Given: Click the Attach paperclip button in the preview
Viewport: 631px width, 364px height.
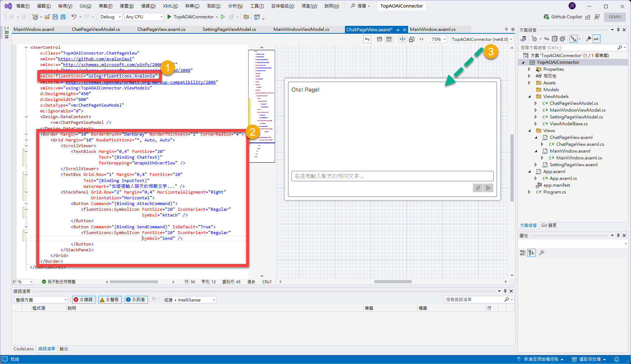Looking at the screenshot, I should (478, 188).
